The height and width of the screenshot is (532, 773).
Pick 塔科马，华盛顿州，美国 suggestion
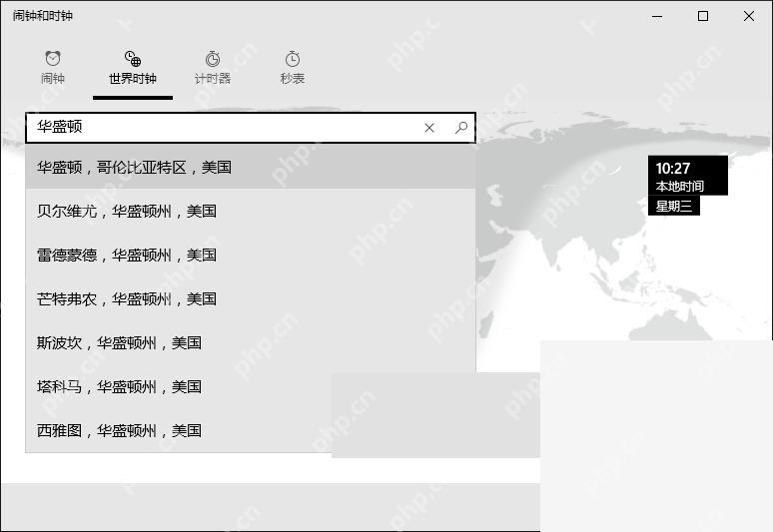pyautogui.click(x=251, y=386)
